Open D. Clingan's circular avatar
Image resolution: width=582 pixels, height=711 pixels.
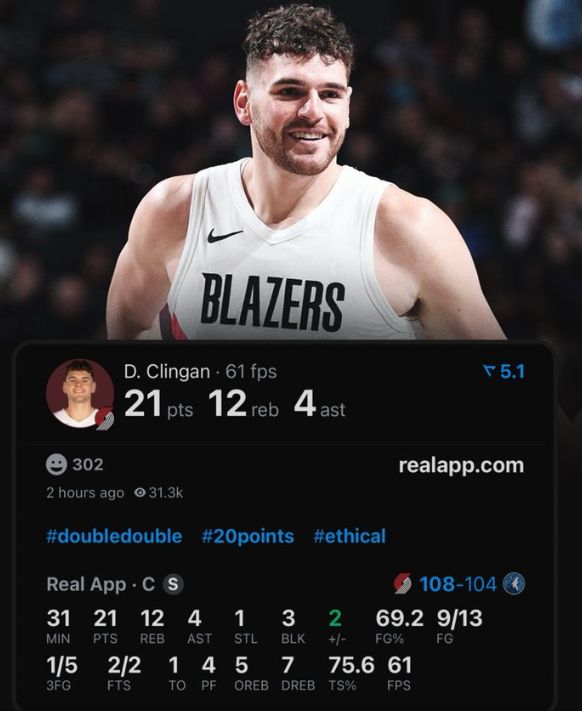pyautogui.click(x=80, y=394)
